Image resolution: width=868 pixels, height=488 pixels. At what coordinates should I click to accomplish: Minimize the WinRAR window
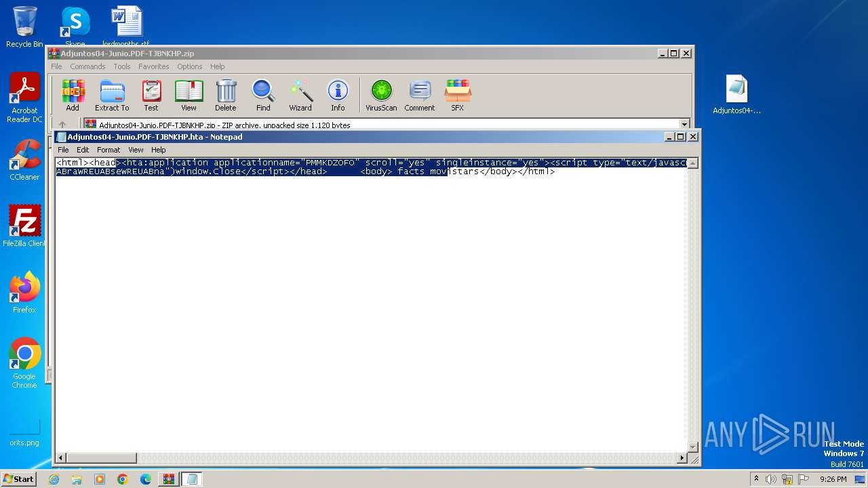coord(662,53)
